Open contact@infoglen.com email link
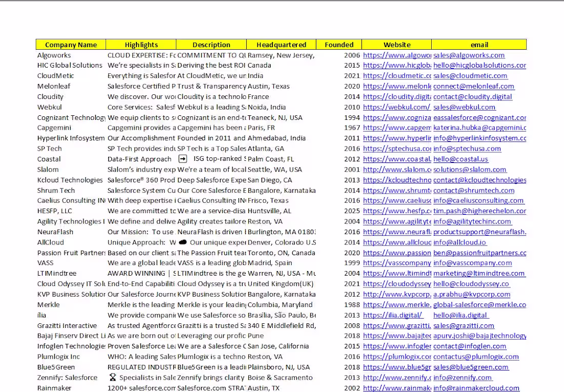Screen dimensions: 564x392 pyautogui.click(x=470, y=346)
